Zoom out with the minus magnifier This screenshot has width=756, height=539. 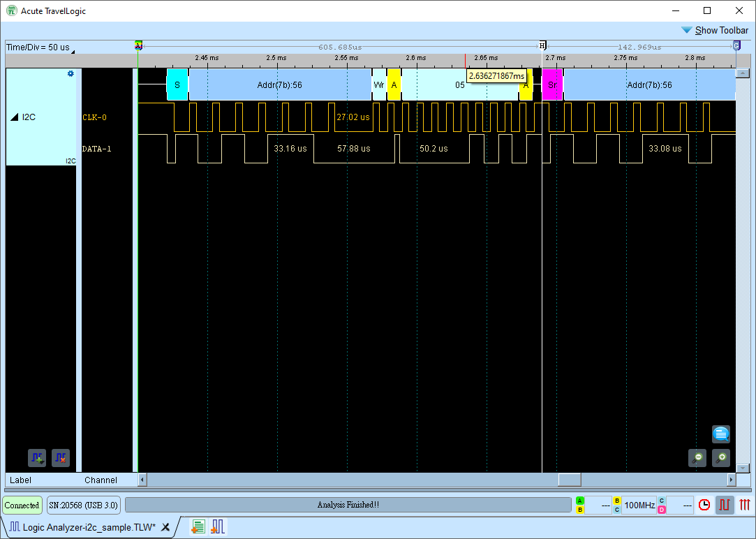point(697,457)
